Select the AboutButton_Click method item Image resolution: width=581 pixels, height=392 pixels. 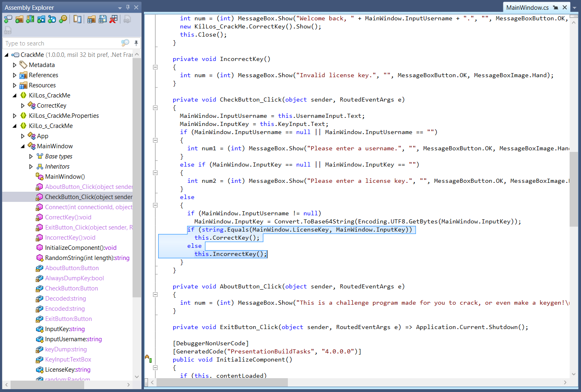(x=89, y=187)
